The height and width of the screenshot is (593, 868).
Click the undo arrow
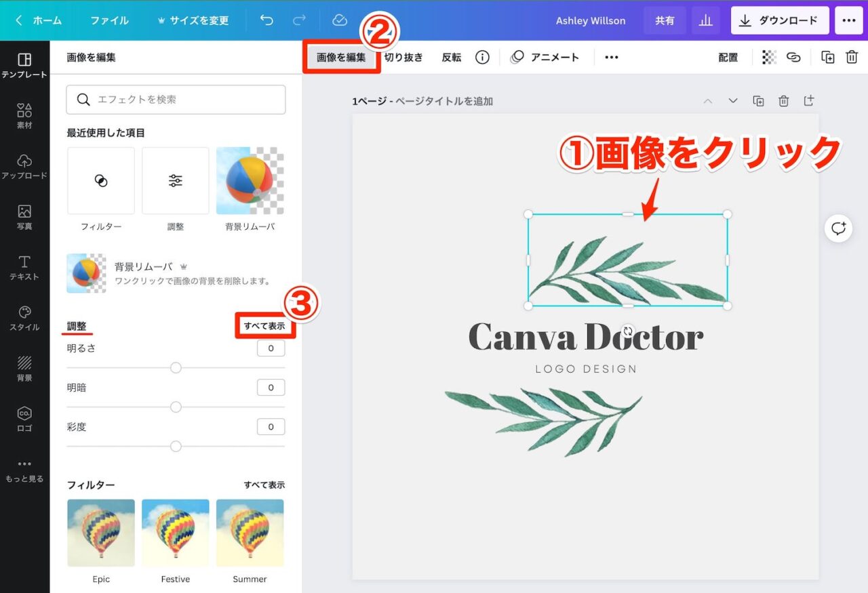coord(267,20)
